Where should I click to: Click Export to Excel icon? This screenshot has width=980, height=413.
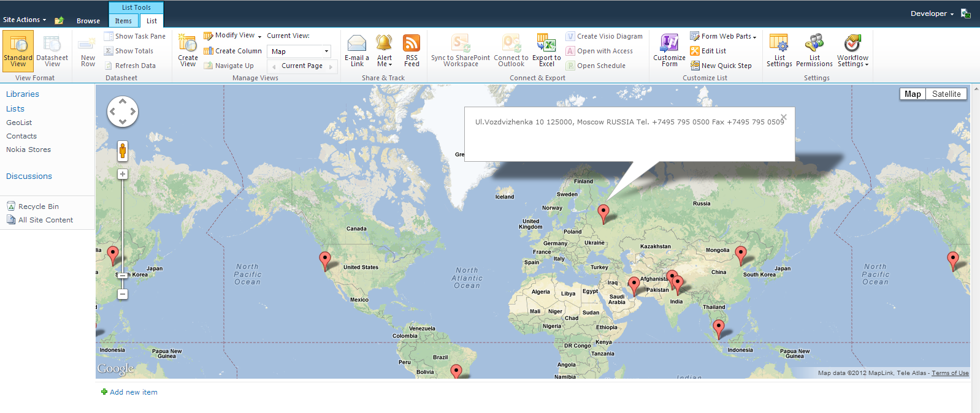click(546, 51)
